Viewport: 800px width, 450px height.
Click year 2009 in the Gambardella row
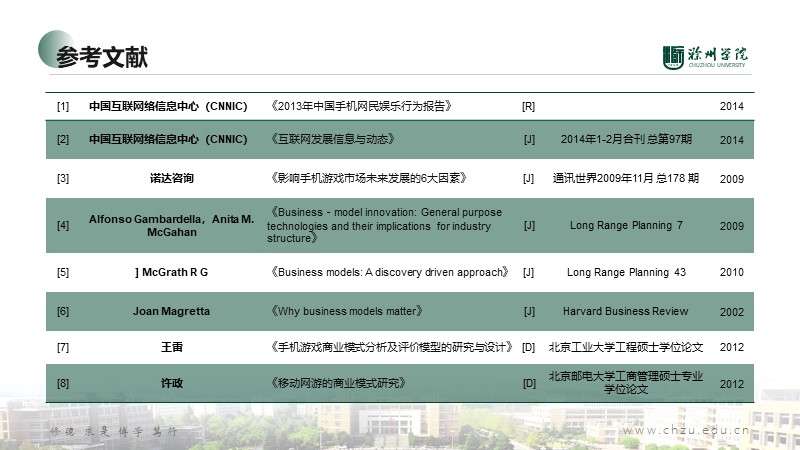pyautogui.click(x=732, y=226)
